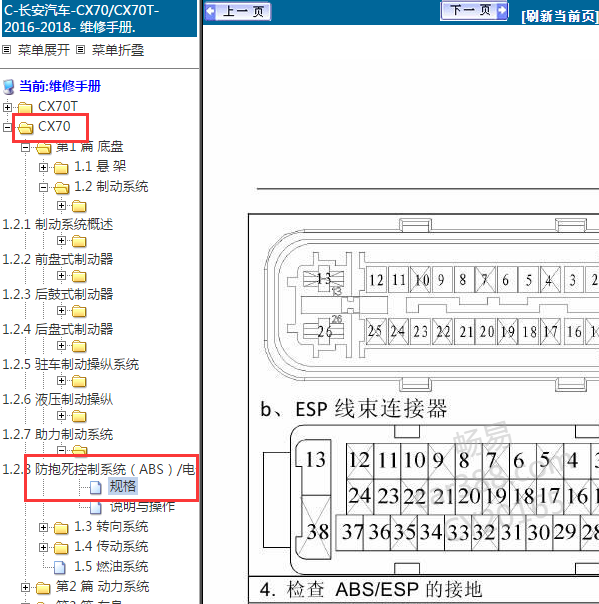Image resolution: width=599 pixels, height=604 pixels.
Task: Expand the 1.2.3 后鼓式制动器 plus box
Action: click(61, 275)
